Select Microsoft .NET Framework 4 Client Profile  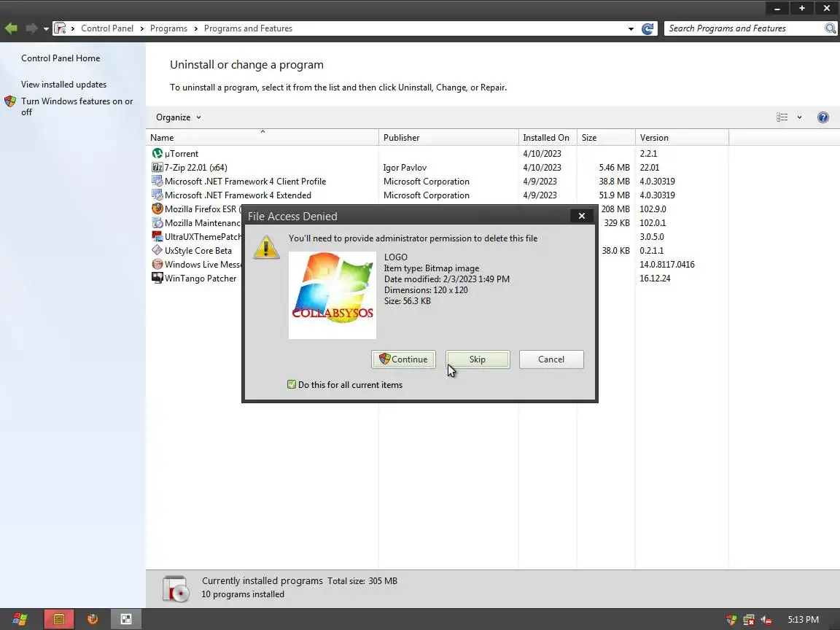[x=245, y=182]
